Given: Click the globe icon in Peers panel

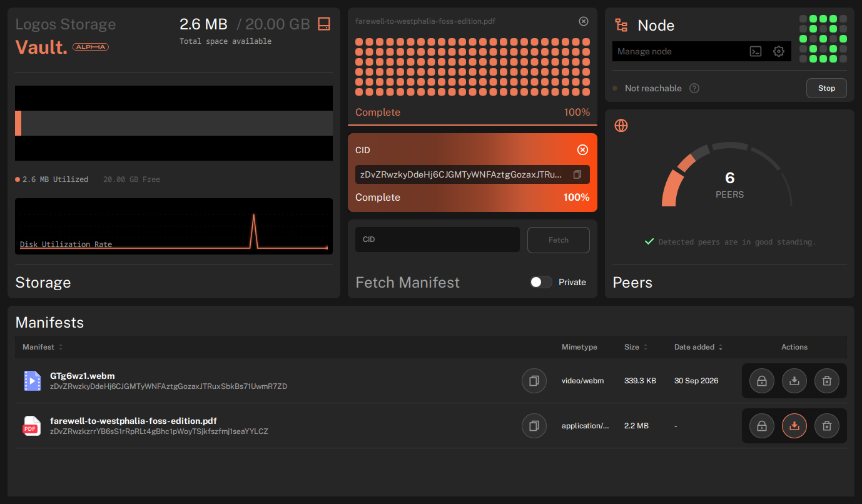Looking at the screenshot, I should pyautogui.click(x=621, y=126).
